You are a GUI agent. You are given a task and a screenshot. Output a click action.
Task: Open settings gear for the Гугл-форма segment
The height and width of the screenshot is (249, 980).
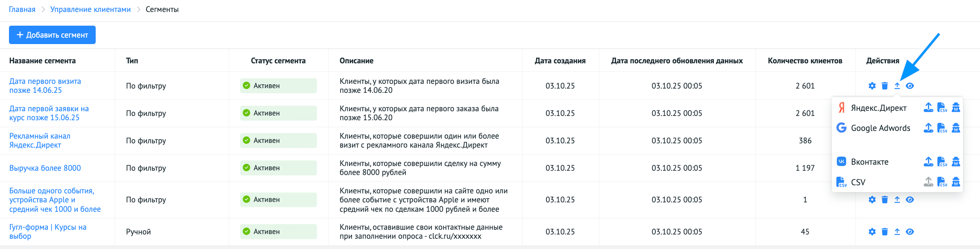click(872, 232)
